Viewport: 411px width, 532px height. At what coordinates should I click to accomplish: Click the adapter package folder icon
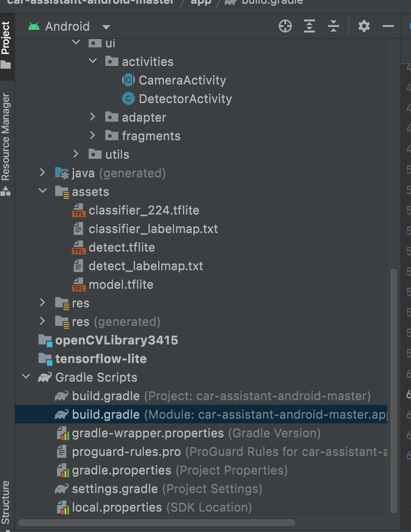[x=112, y=117]
